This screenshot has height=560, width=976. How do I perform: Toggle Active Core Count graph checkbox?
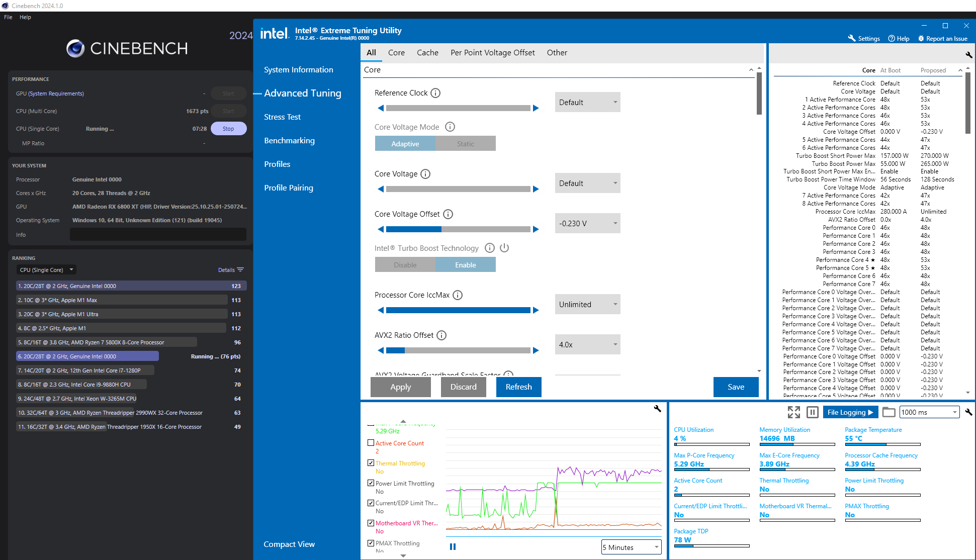tap(371, 443)
